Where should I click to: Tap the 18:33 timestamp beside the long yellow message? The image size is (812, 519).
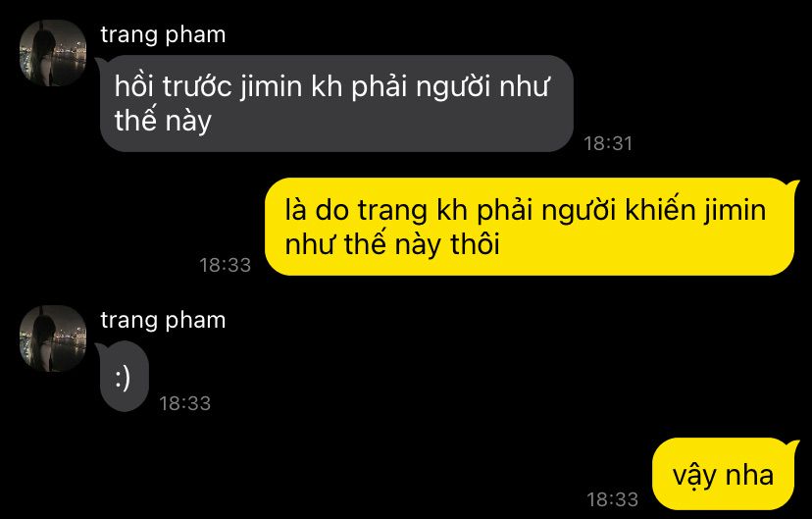click(226, 265)
